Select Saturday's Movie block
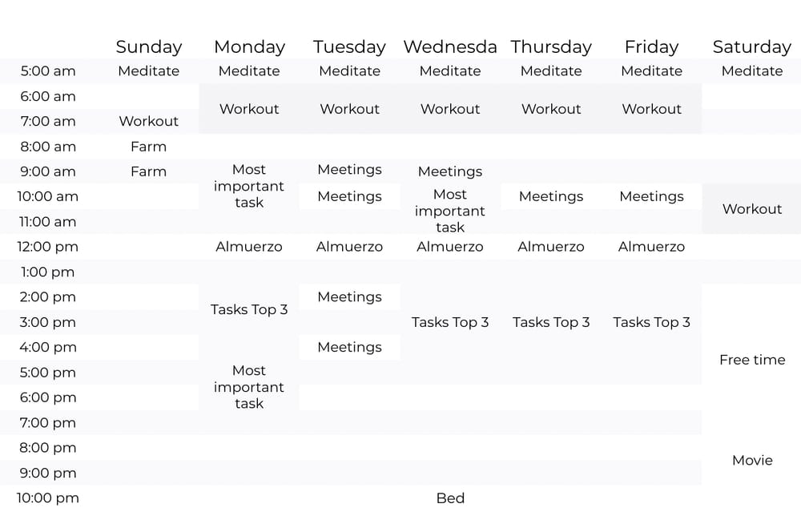This screenshot has width=801, height=532. tap(752, 461)
